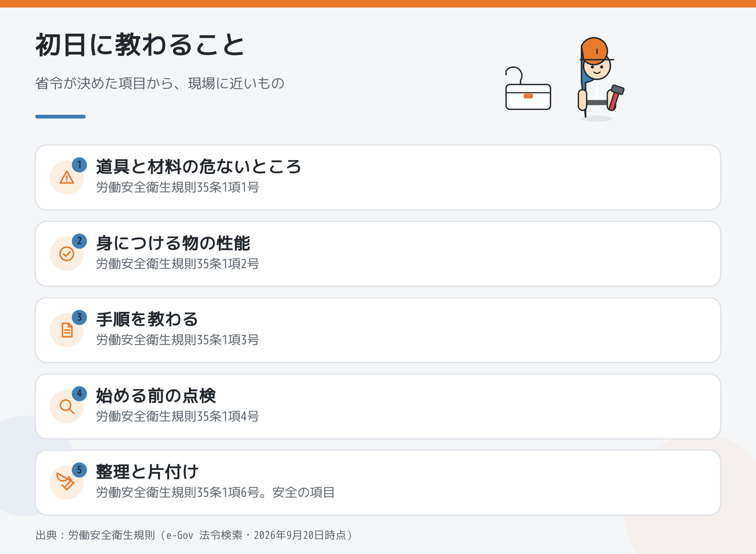
Task: Click the text 労働安全衛生規則35条1項1号
Action: click(178, 187)
